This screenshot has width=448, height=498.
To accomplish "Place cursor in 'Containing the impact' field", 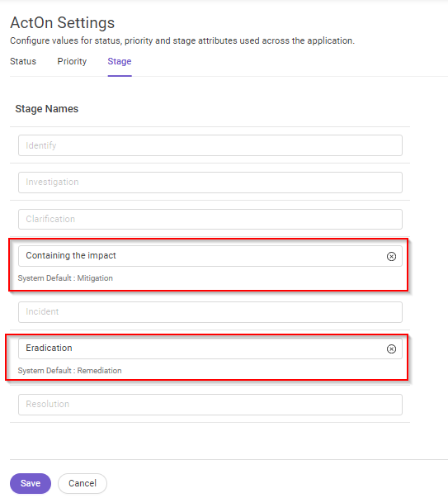I will [x=202, y=256].
